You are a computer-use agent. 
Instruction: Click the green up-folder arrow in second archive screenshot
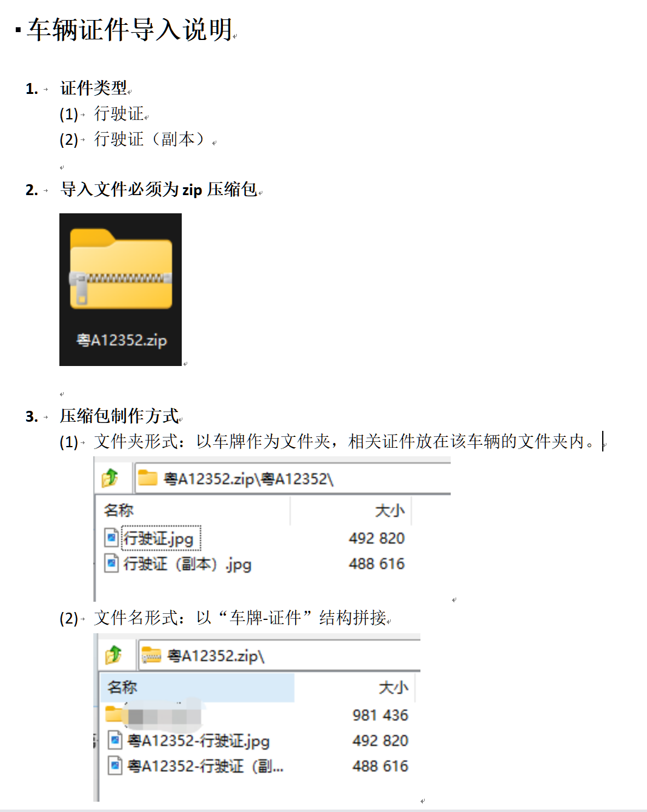113,655
